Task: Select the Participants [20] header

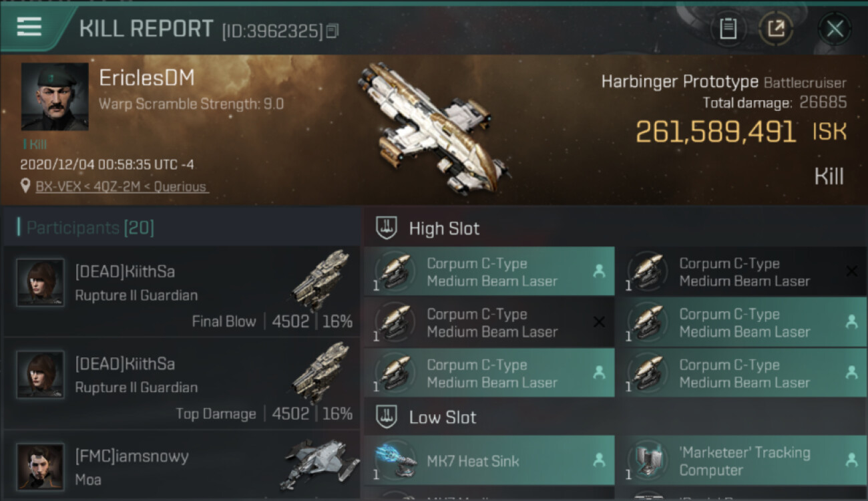Action: coord(90,228)
